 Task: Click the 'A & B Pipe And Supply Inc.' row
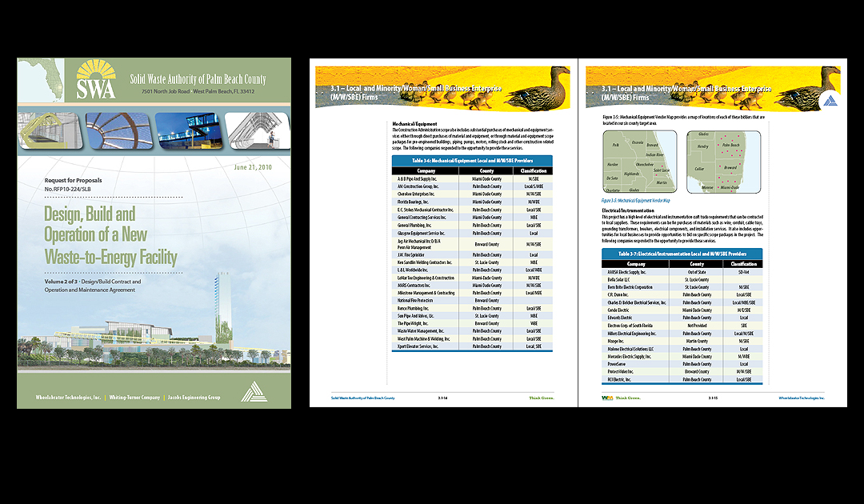tap(472, 179)
